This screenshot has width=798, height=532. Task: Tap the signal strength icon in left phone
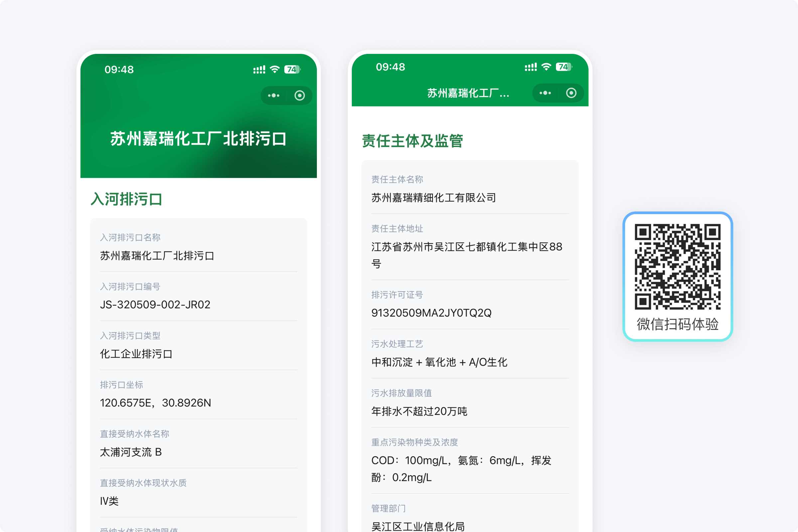259,69
